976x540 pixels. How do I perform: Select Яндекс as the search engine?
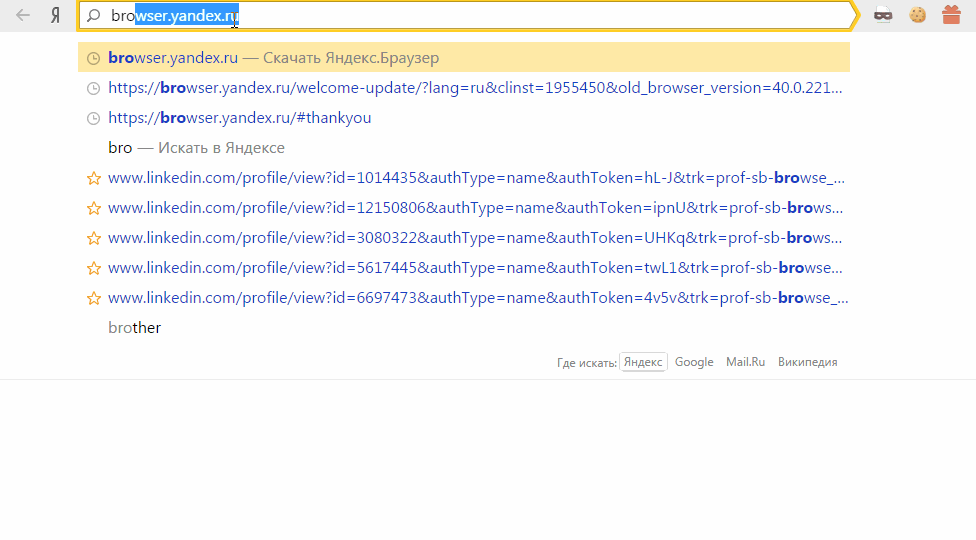click(x=643, y=361)
